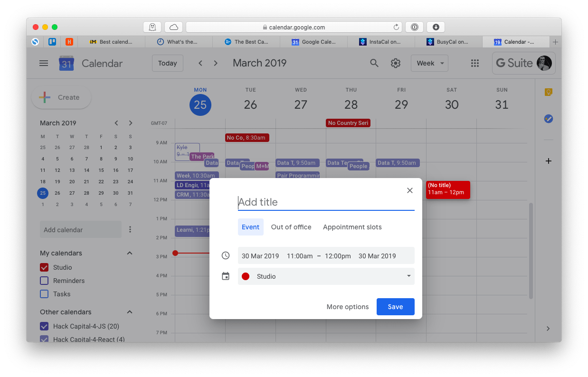
Task: Show next month in mini calendar
Action: coord(131,123)
